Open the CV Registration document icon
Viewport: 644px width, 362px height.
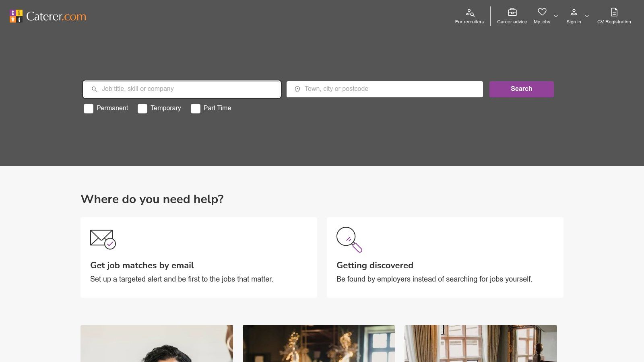(x=614, y=12)
